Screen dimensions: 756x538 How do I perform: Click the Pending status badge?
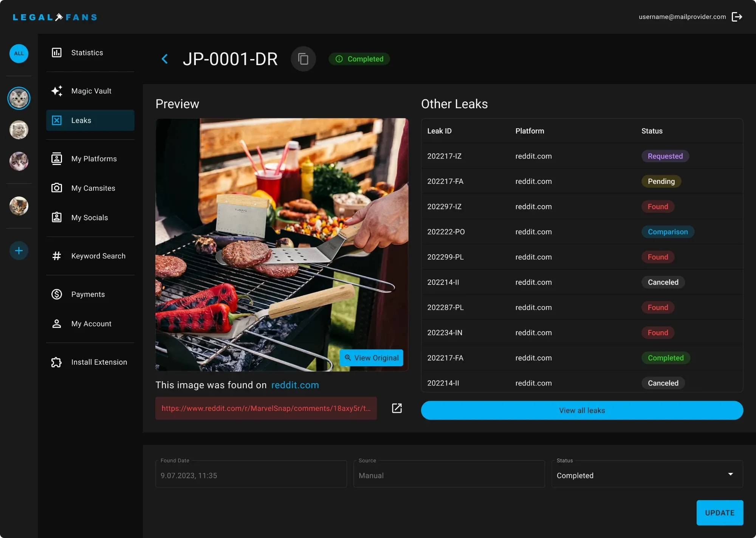point(661,181)
